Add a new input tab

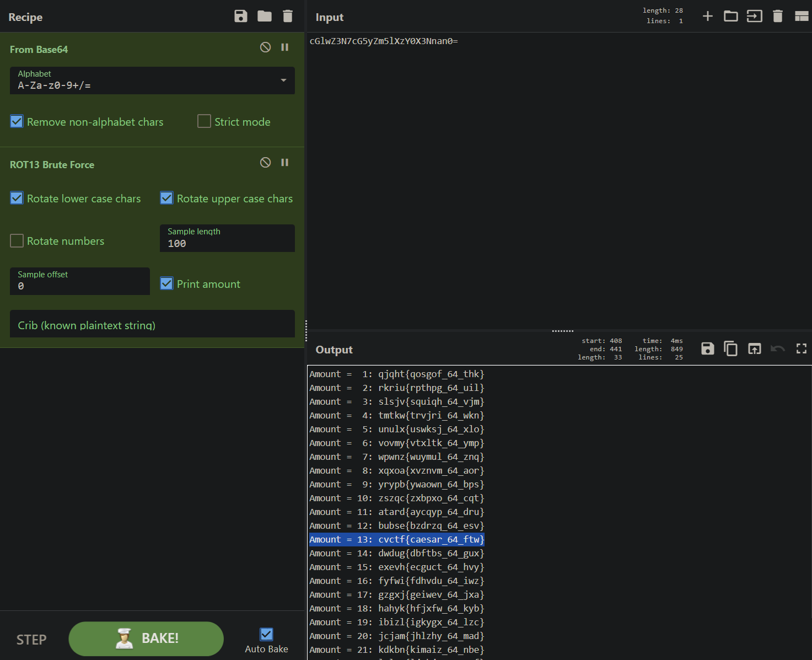708,17
